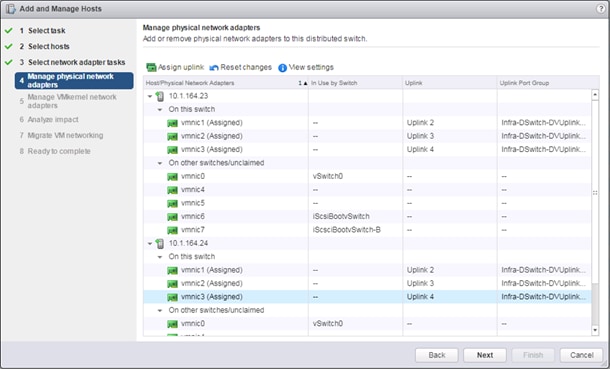Click the NIC icon of vmnic1 under 10.1.164.23
The width and height of the screenshot is (610, 369).
(x=172, y=124)
